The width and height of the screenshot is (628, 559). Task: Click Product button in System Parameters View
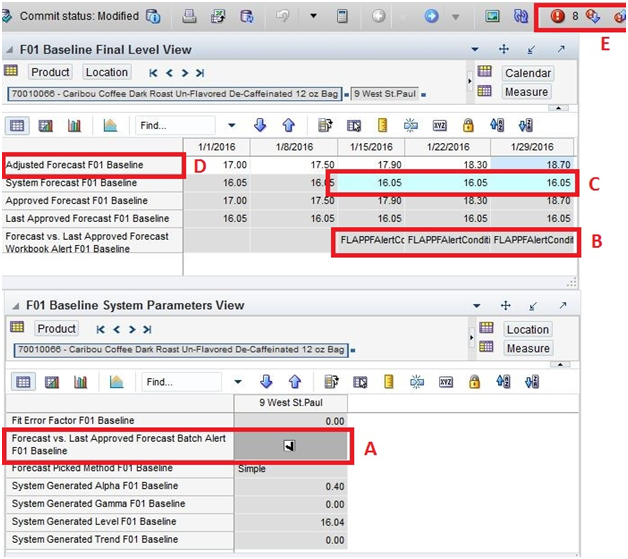tap(56, 329)
